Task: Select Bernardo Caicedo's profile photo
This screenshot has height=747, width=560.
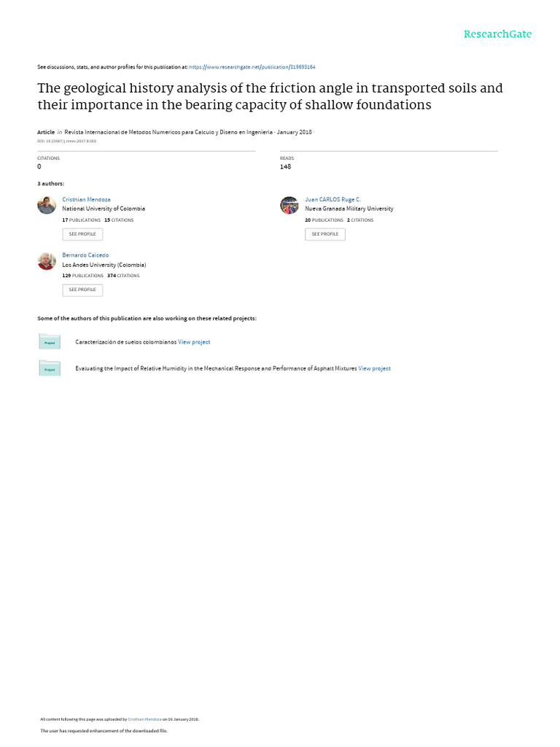Action: coord(47,261)
